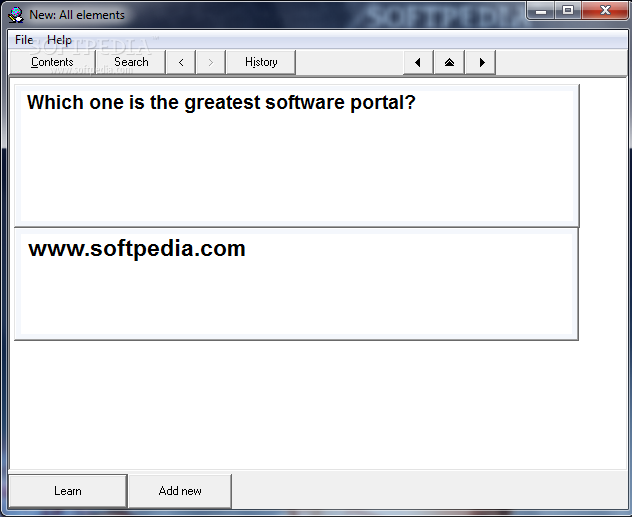
Task: Select the text "www.softpedia.com" in the answer
Action: 137,249
